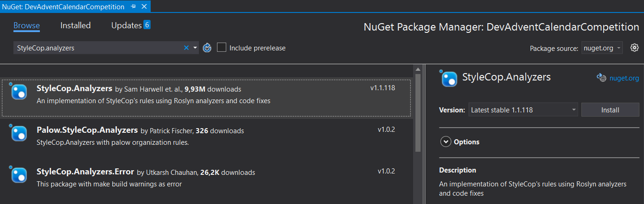This screenshot has width=644, height=204.
Task: Open the nuget.org link
Action: pos(624,78)
